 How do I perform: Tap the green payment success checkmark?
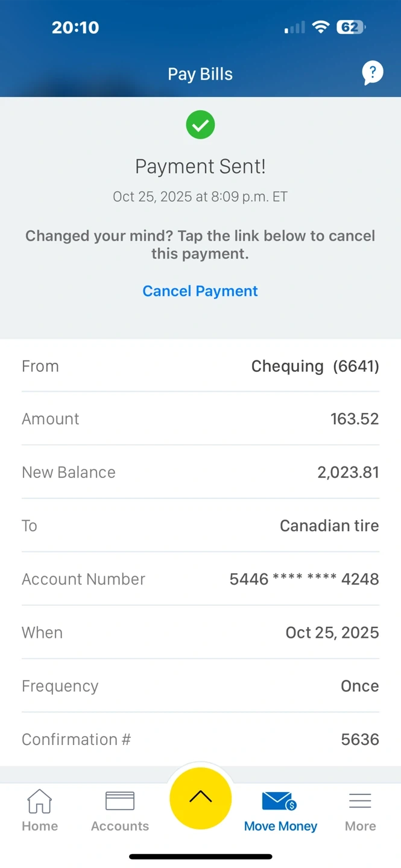click(x=200, y=125)
